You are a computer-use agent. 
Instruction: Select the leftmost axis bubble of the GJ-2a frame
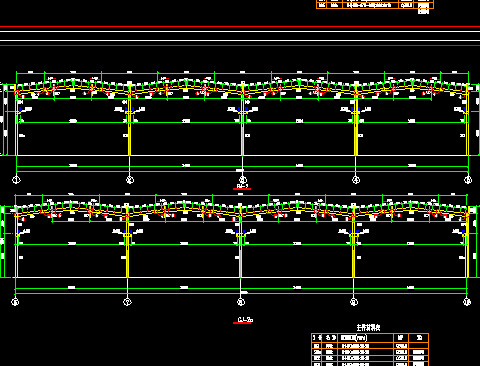15,302
